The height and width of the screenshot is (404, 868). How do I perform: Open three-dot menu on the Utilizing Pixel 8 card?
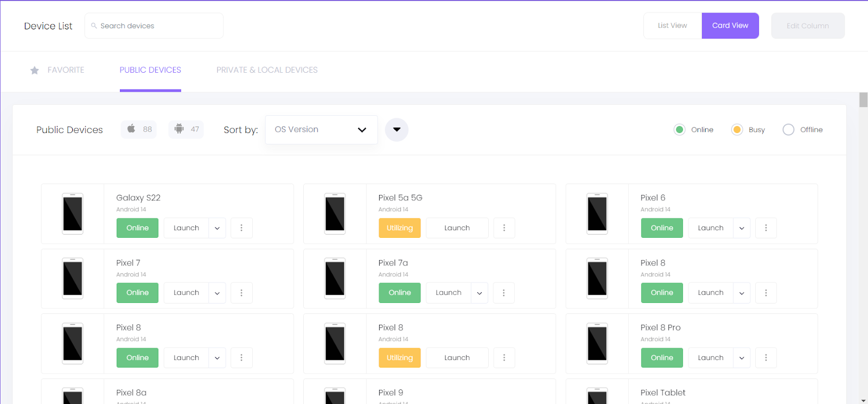coord(504,358)
